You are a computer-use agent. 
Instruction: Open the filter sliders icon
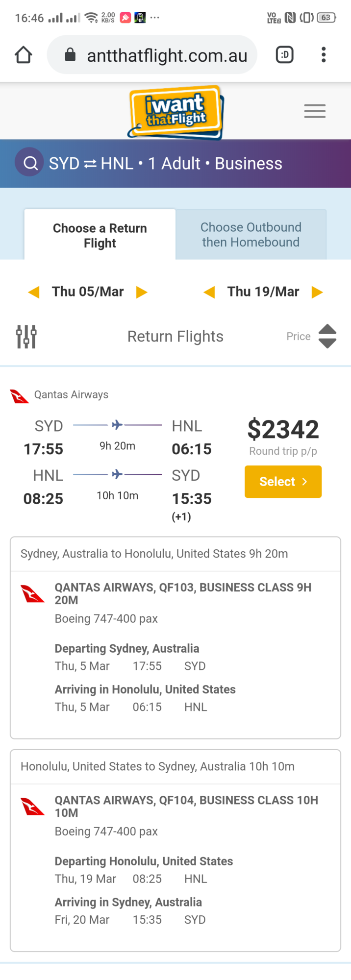click(x=26, y=337)
